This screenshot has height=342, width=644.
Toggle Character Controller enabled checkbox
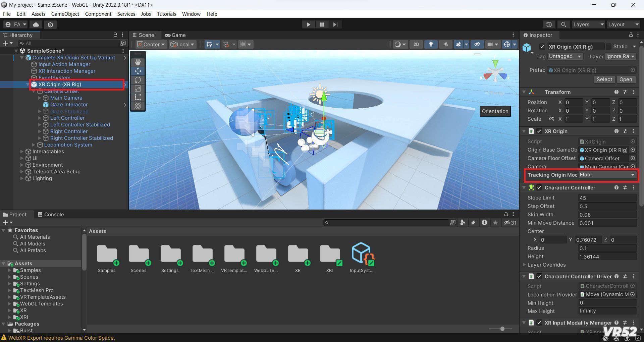[x=539, y=187]
